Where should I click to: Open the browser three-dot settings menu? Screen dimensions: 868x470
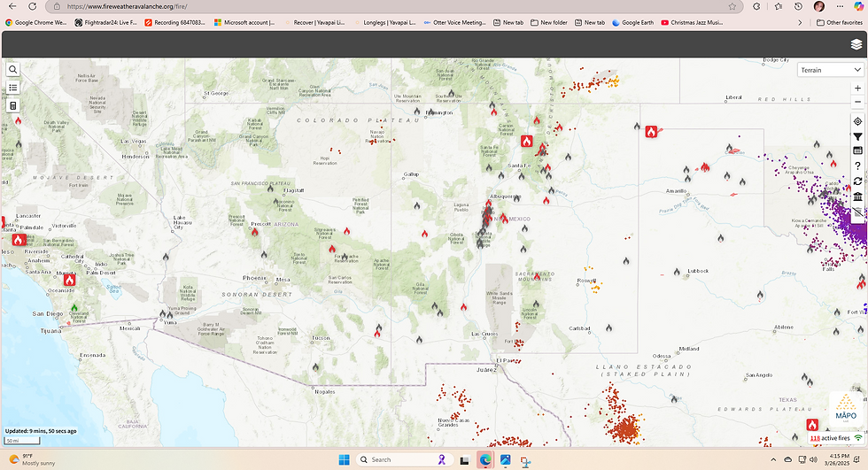(x=840, y=6)
